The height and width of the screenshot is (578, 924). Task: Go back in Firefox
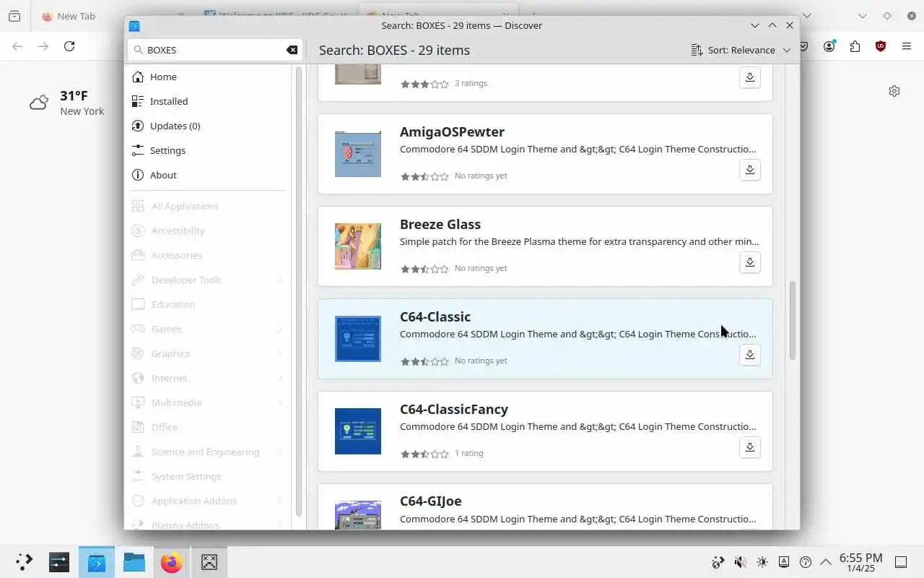17,46
